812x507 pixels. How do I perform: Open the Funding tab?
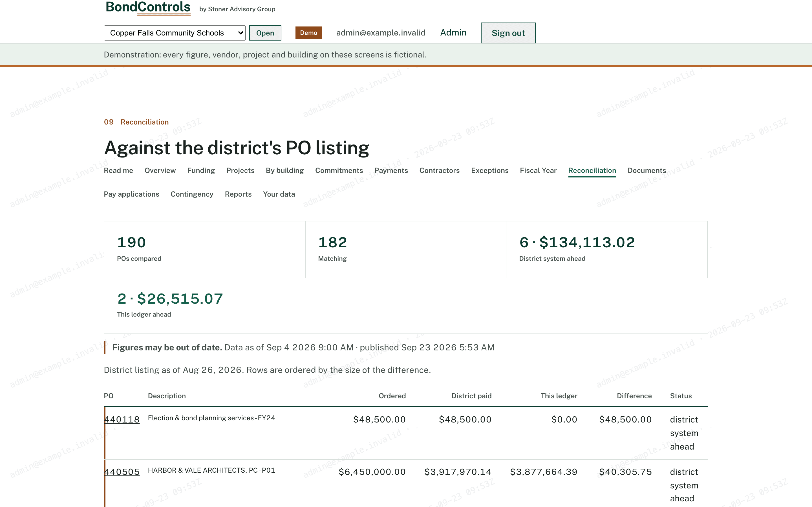[x=201, y=170]
